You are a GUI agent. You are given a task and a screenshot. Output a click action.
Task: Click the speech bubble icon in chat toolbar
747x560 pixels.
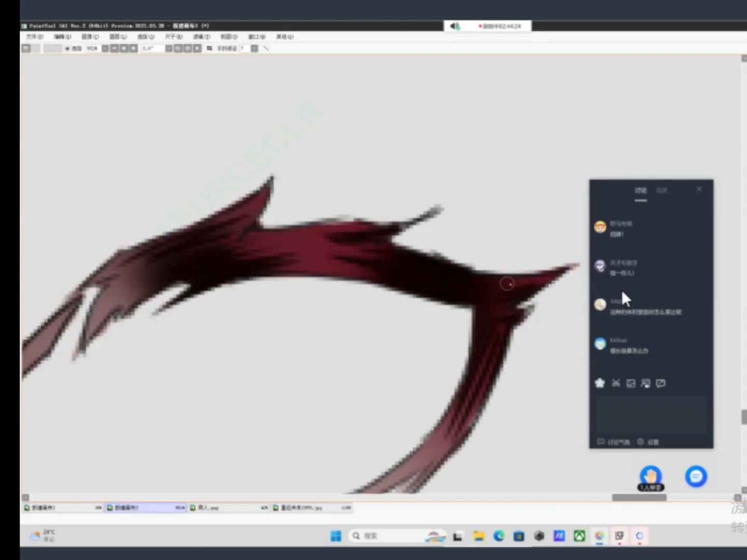(660, 383)
